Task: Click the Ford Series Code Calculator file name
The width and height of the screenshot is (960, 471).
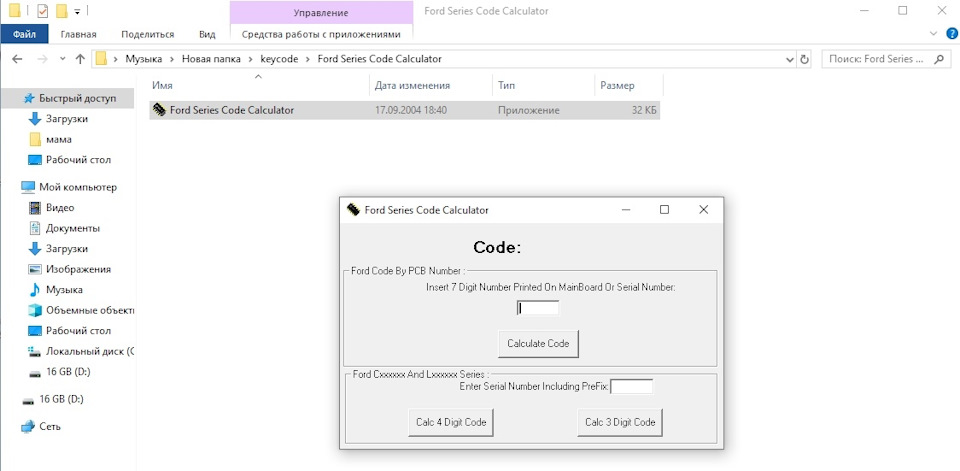Action: click(232, 110)
